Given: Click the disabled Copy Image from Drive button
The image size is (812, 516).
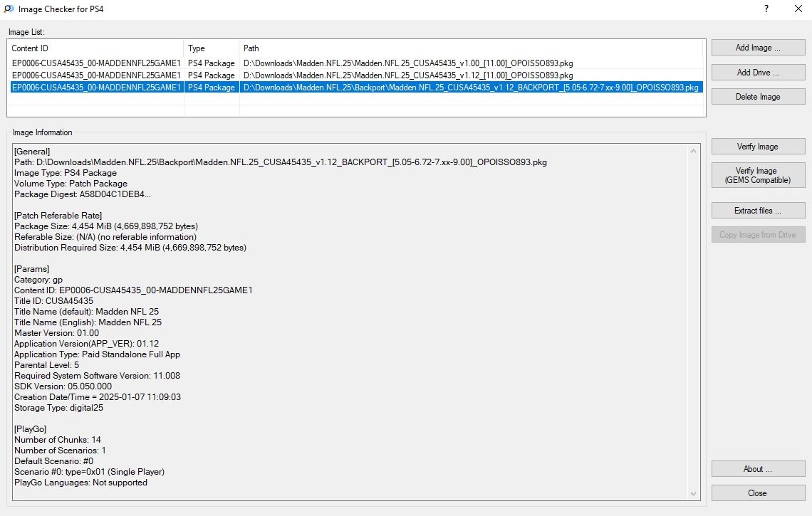Looking at the screenshot, I should 758,235.
